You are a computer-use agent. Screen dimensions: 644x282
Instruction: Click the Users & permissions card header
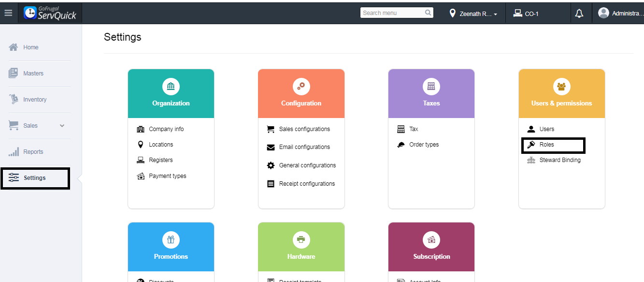[x=562, y=93]
